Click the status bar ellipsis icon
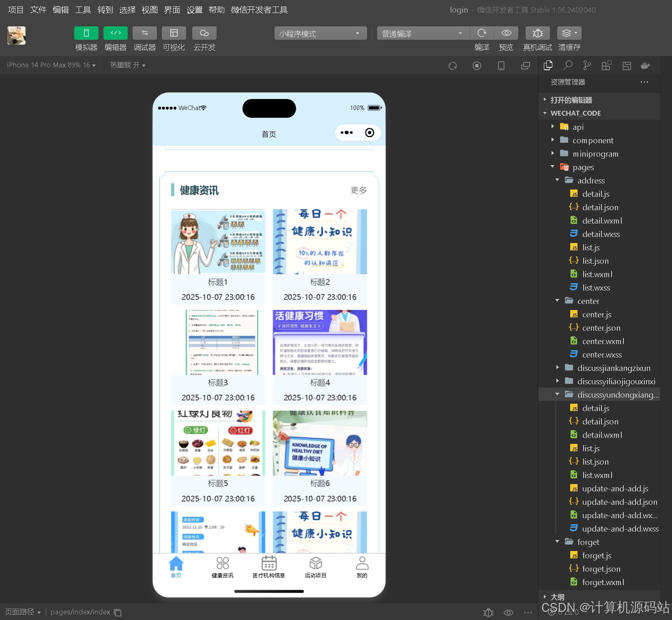 pyautogui.click(x=528, y=612)
